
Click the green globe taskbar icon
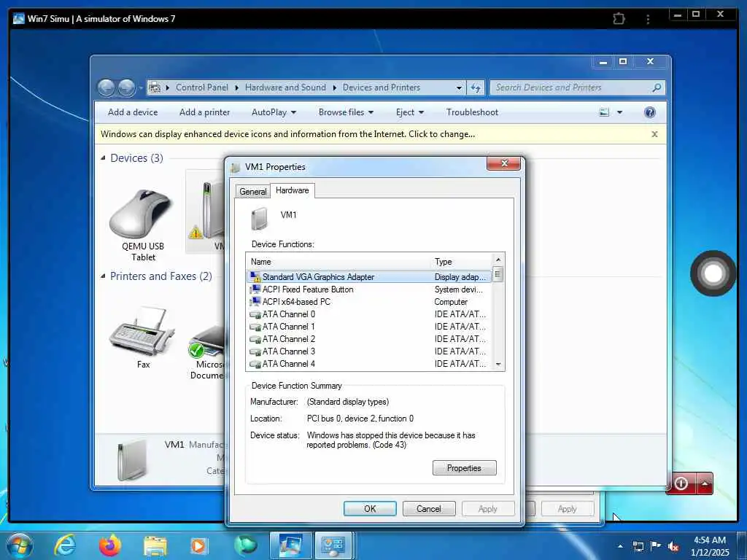click(245, 545)
